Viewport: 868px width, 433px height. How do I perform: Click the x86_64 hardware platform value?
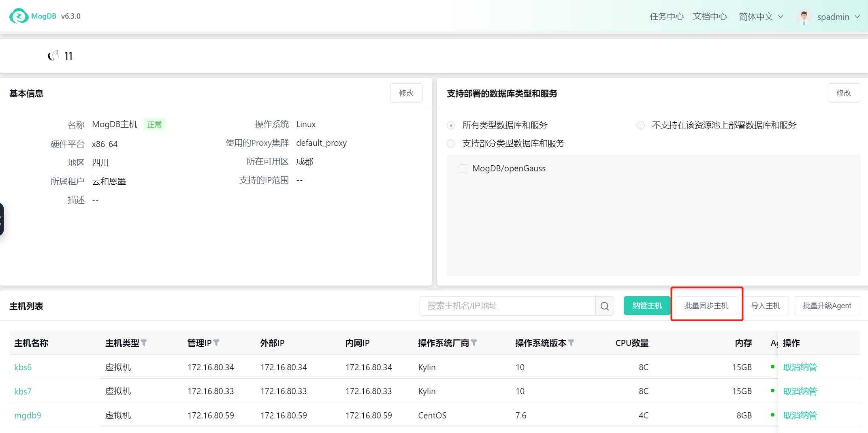coord(105,144)
